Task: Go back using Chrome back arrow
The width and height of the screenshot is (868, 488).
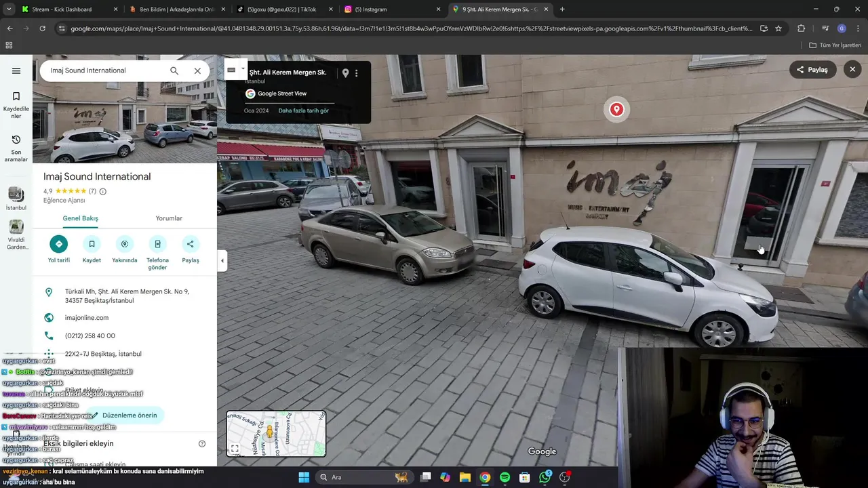Action: [x=9, y=28]
